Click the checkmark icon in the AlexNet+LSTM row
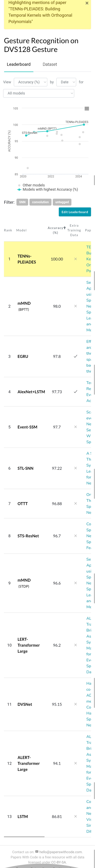Screen dimensions: 95x868 (75, 392)
